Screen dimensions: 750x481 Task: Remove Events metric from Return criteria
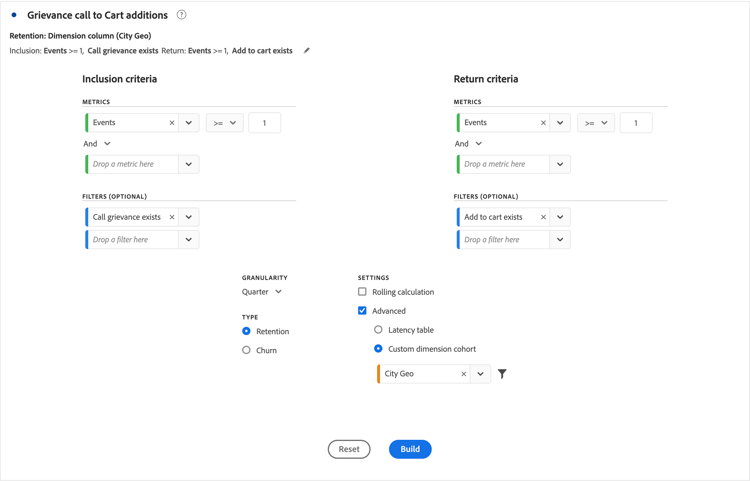[544, 123]
